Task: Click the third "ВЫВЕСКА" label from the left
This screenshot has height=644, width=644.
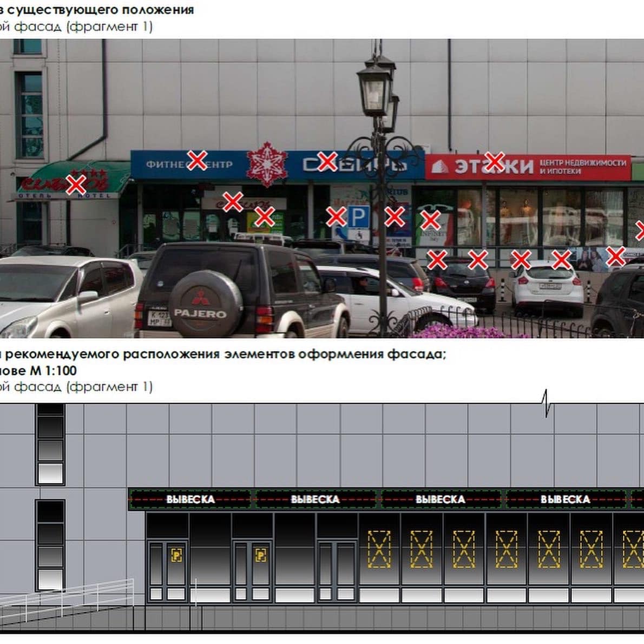Action: point(441,499)
